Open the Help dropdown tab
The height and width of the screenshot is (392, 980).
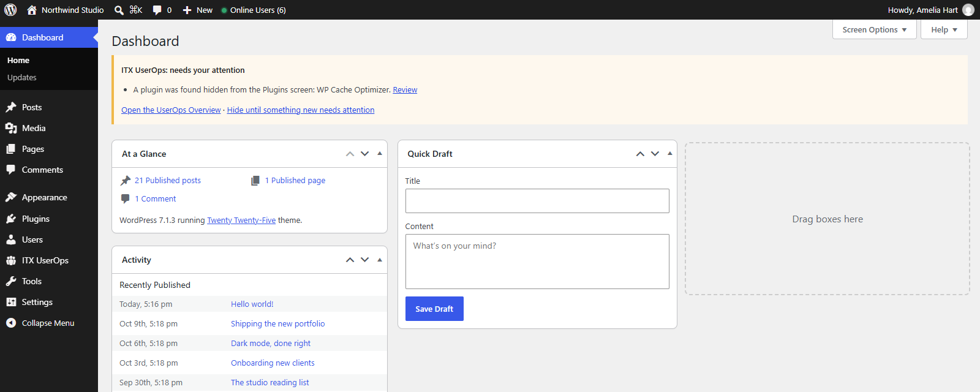[944, 29]
